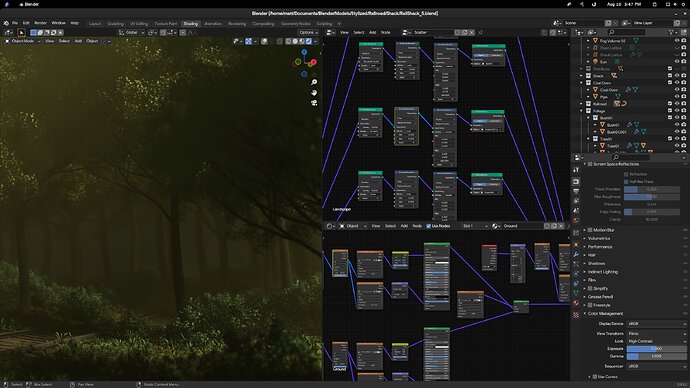
Task: Hide Fog Volume 02 with its eye icon
Action: 677,40
